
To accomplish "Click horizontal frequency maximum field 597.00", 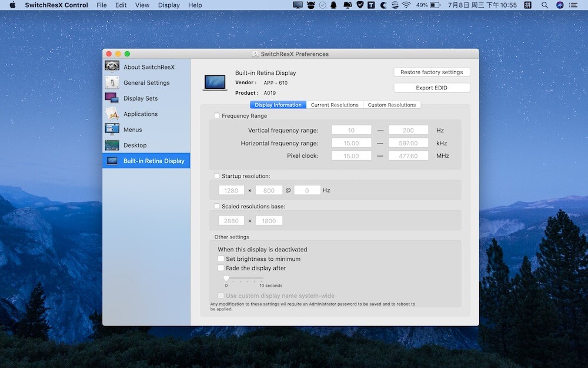I will 409,142.
